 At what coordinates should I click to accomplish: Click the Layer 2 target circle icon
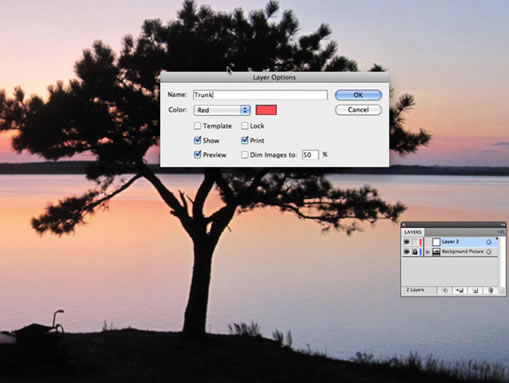click(x=489, y=242)
